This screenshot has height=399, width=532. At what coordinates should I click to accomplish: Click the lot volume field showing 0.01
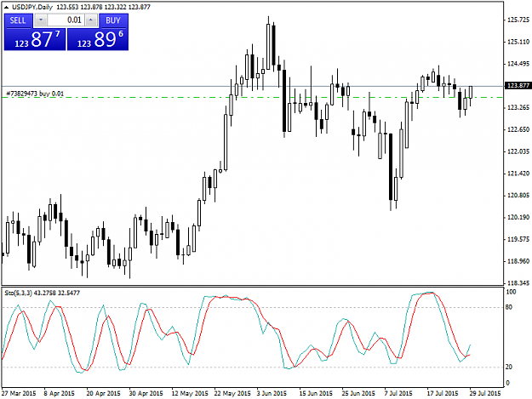click(x=66, y=20)
